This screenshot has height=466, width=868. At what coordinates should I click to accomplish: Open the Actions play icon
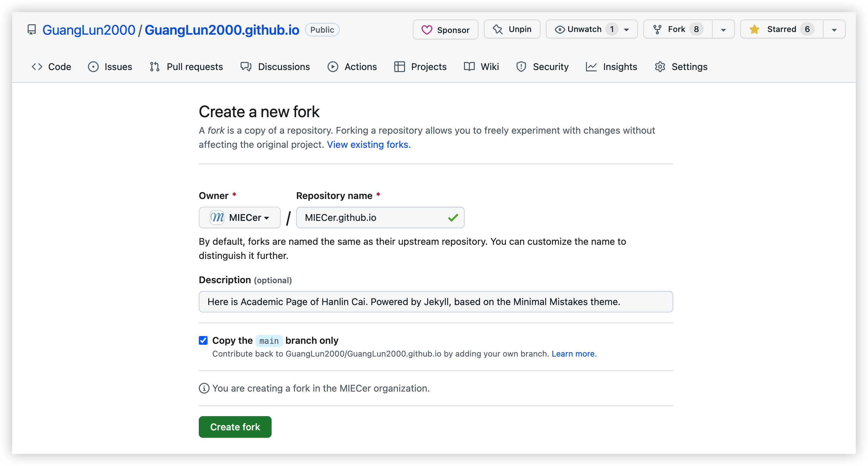click(333, 67)
